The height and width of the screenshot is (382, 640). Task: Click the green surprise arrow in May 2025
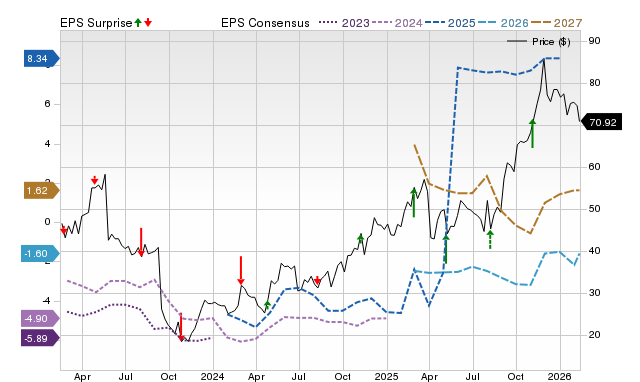(x=446, y=249)
